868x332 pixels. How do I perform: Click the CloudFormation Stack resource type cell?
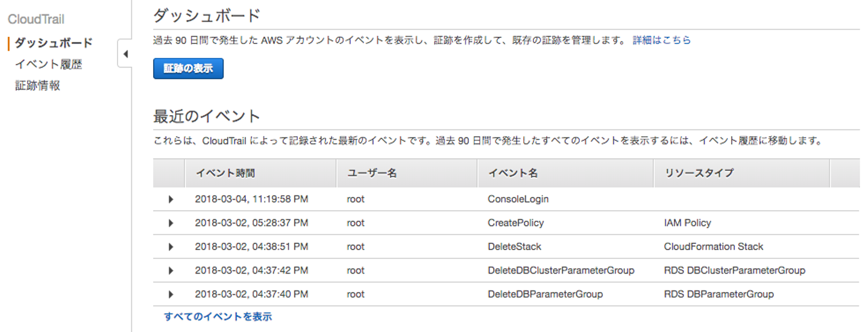coord(713,247)
